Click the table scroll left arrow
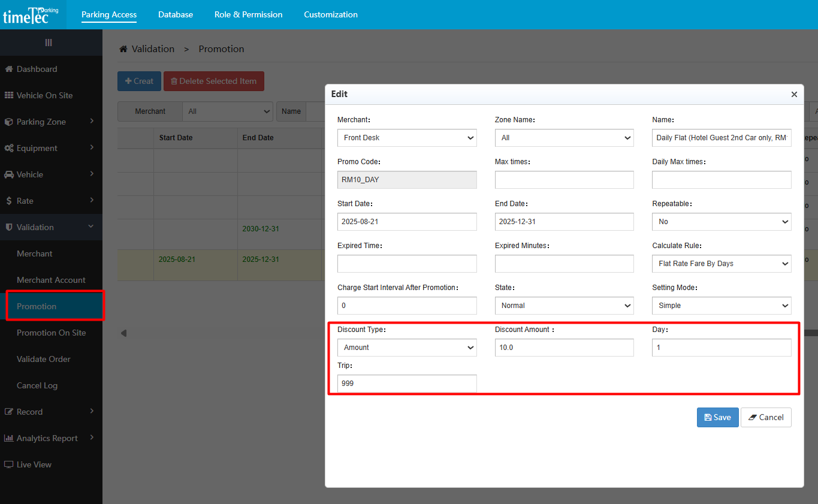818x504 pixels. pyautogui.click(x=123, y=333)
